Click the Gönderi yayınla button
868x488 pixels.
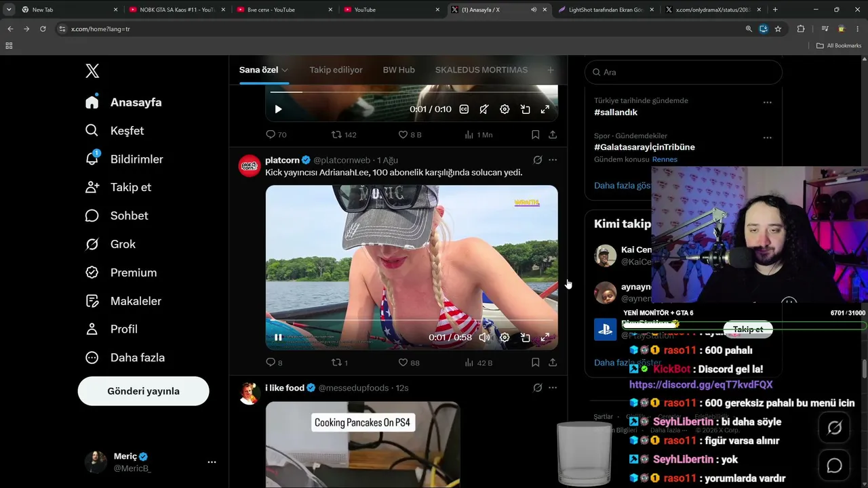[x=143, y=391]
